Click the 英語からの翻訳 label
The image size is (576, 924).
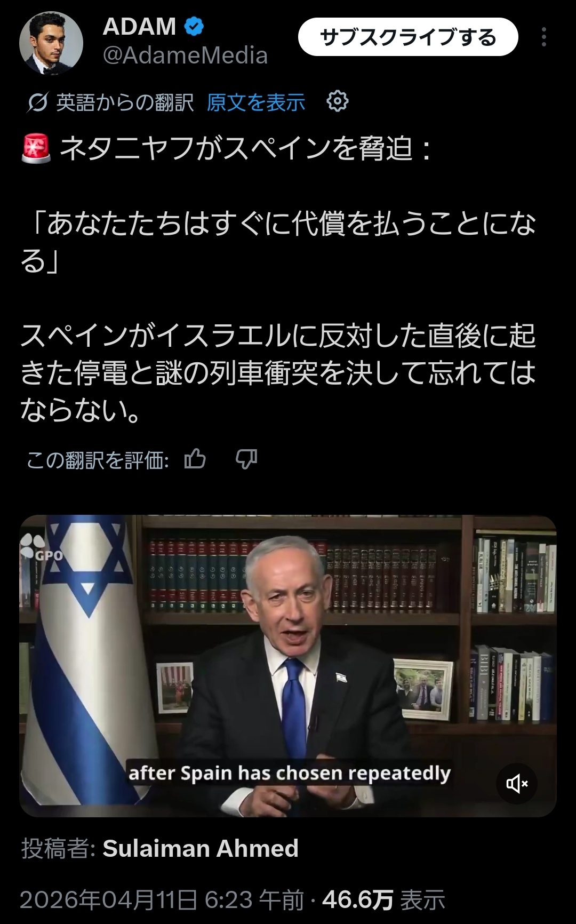[125, 102]
